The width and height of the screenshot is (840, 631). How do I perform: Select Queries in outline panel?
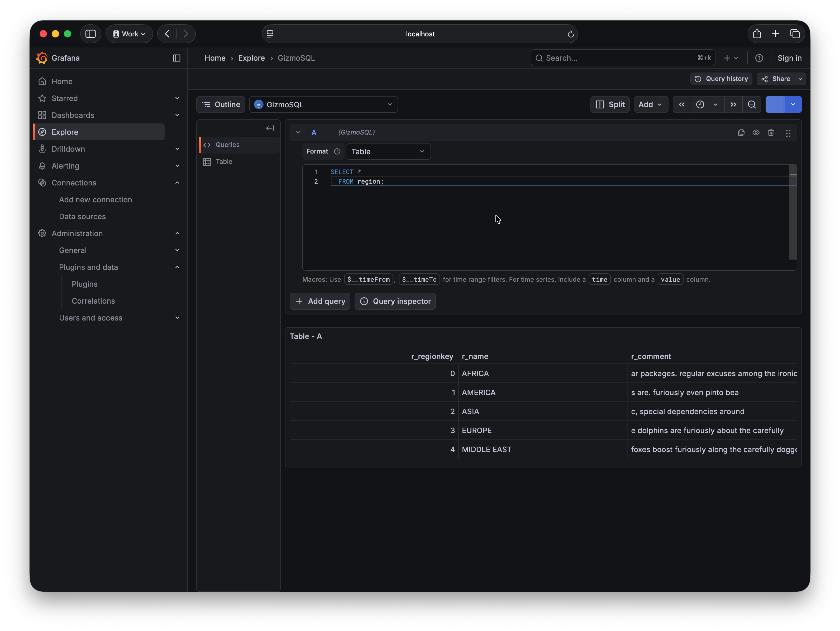coord(239,145)
